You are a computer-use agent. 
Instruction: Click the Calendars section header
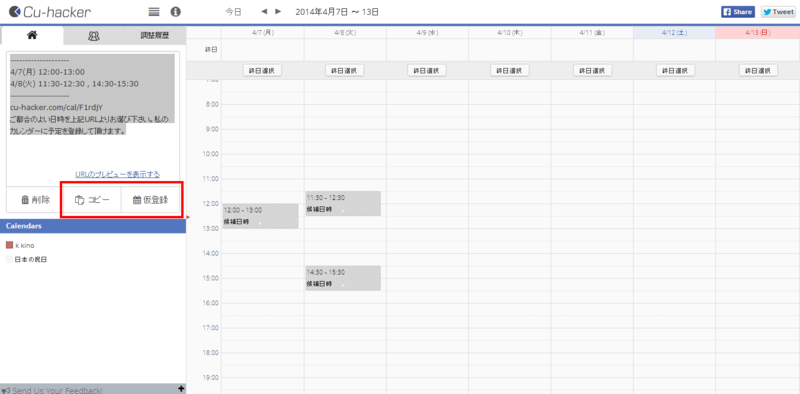[93, 226]
